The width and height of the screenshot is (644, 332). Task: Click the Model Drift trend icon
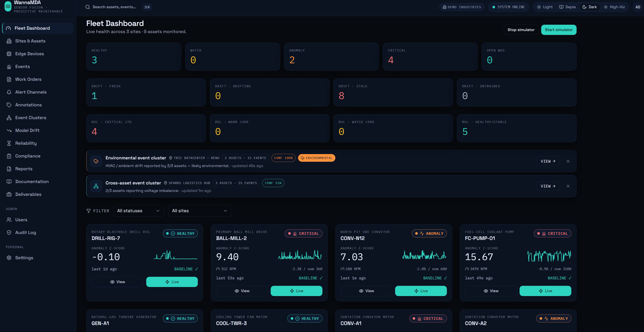(9, 130)
